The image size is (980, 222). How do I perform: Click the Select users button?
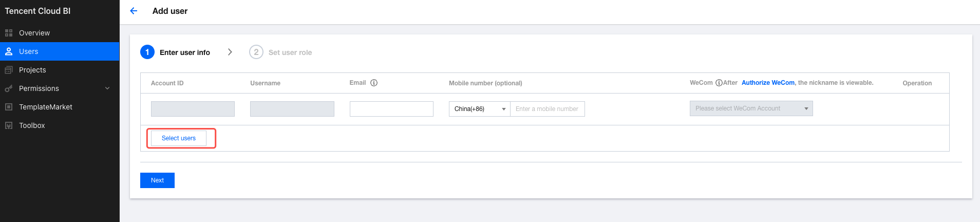pos(178,138)
